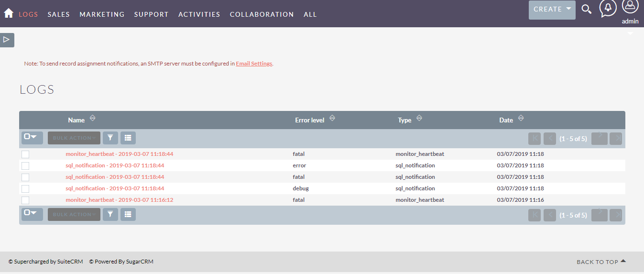Open the All menu

coord(310,14)
